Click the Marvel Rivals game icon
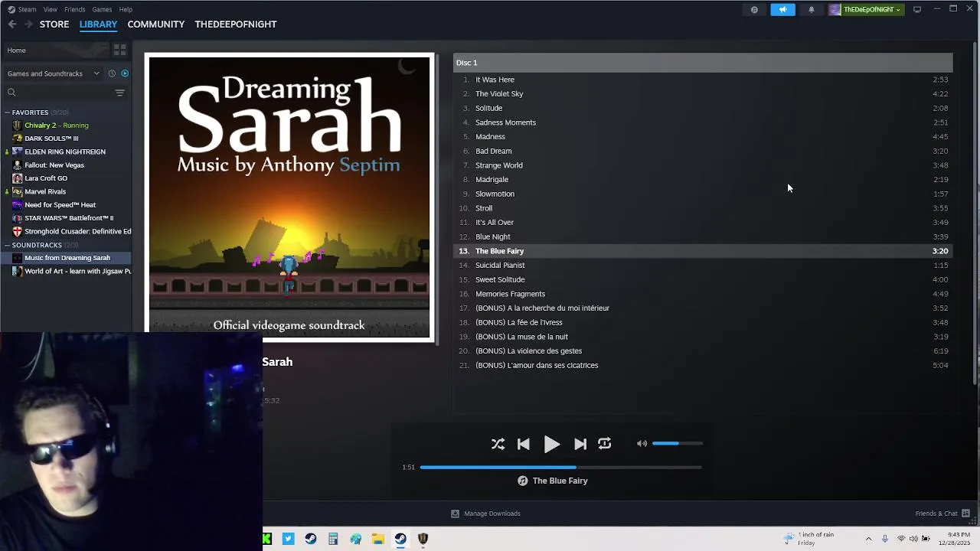 [17, 191]
